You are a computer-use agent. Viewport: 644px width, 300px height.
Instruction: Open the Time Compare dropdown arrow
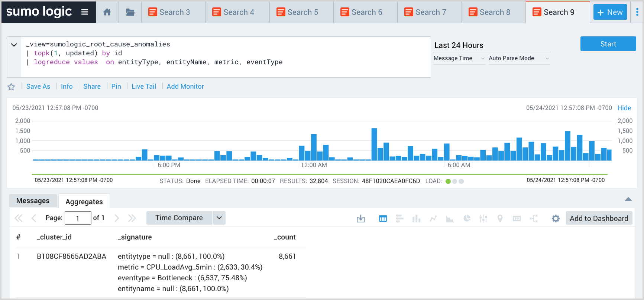coord(219,218)
